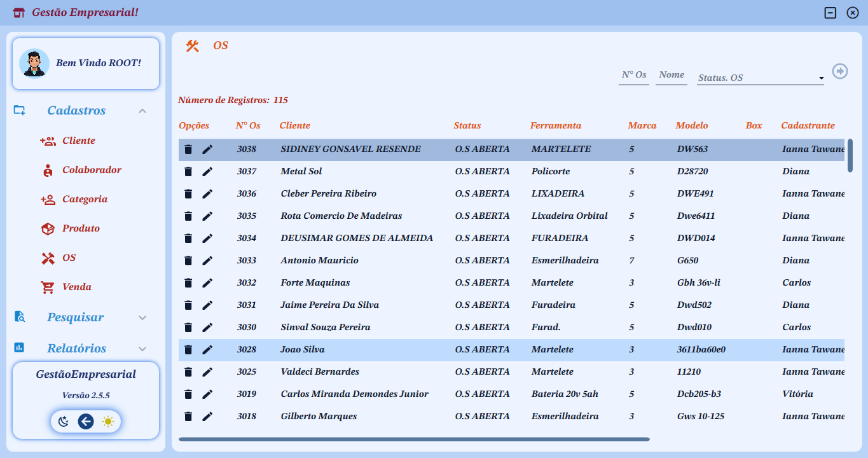868x458 pixels.
Task: Click the N° Os search field
Action: pos(633,75)
